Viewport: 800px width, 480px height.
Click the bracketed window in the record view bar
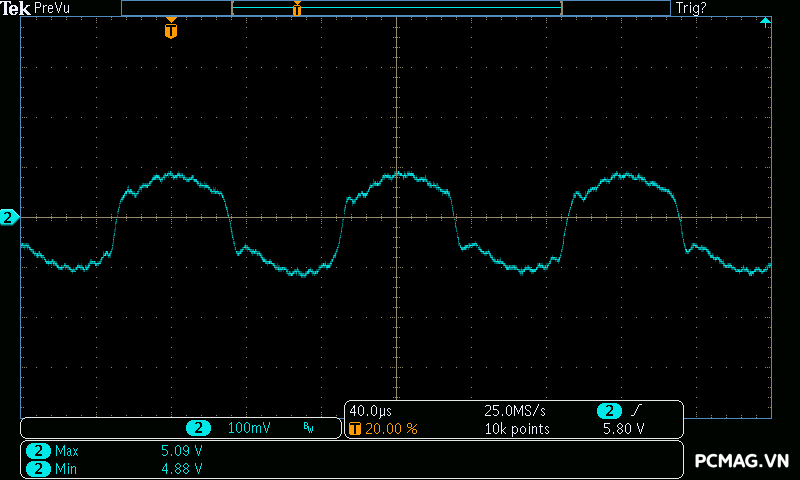tap(396, 8)
